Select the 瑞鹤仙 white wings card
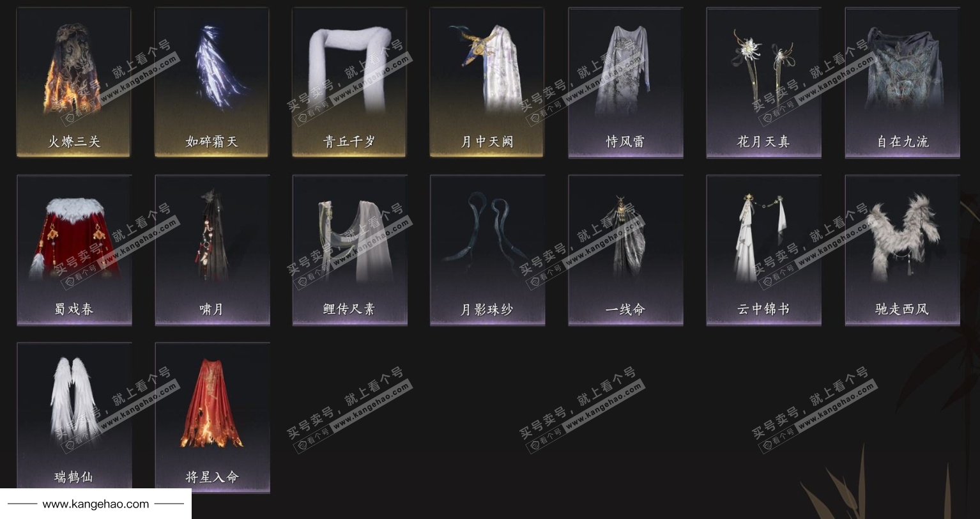 click(74, 417)
